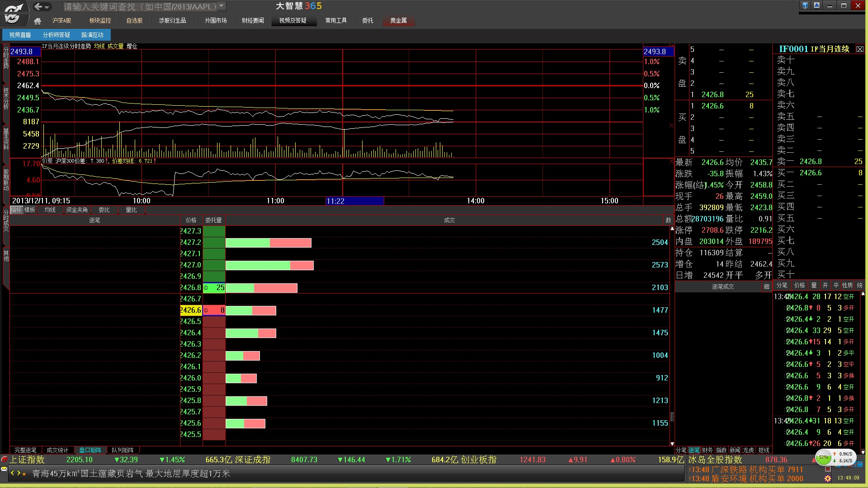This screenshot has height=488, width=868.
Task: Switch to the 龙虎 tab in right panel
Action: pos(748,450)
